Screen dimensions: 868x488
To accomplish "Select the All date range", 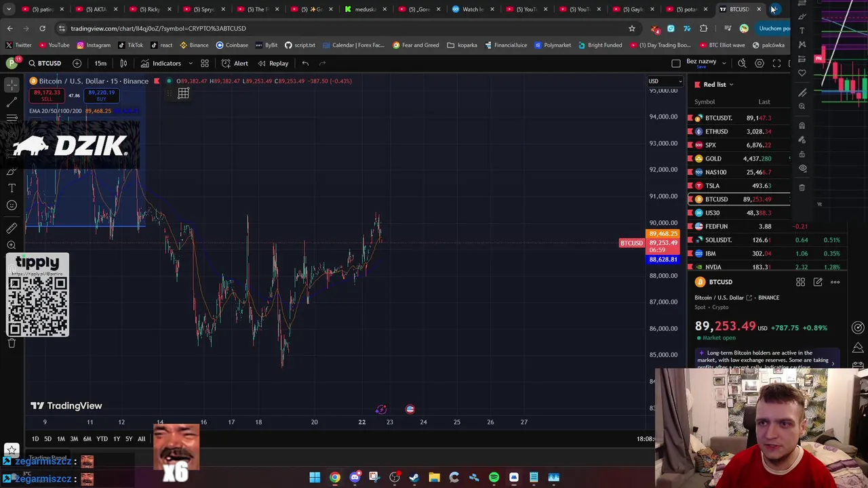I will [x=141, y=439].
